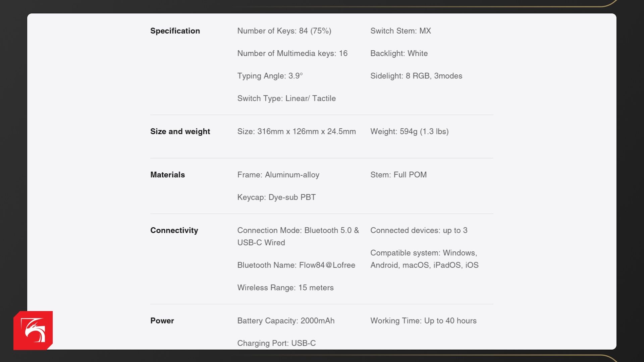The width and height of the screenshot is (644, 362).
Task: Click the Size and weight heading
Action: tap(180, 131)
